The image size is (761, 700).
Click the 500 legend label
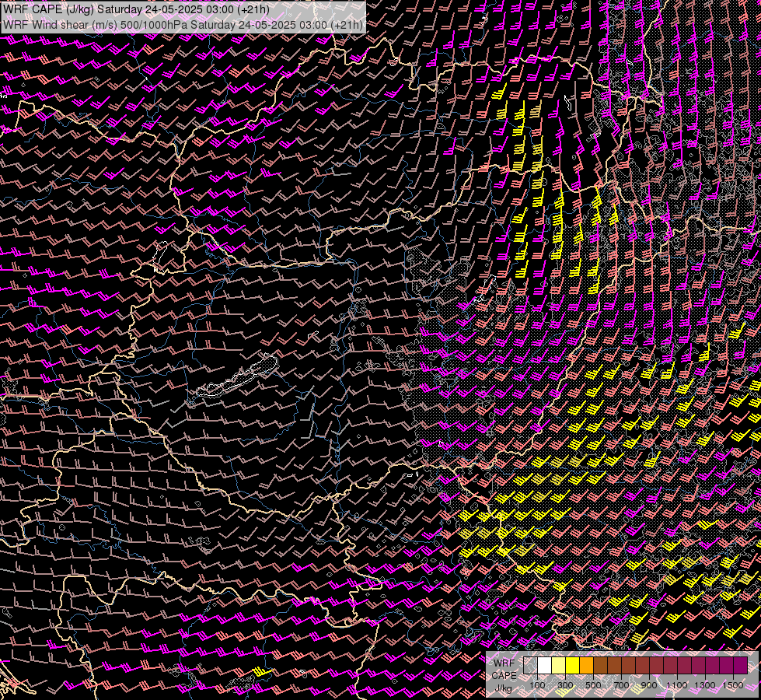(593, 685)
